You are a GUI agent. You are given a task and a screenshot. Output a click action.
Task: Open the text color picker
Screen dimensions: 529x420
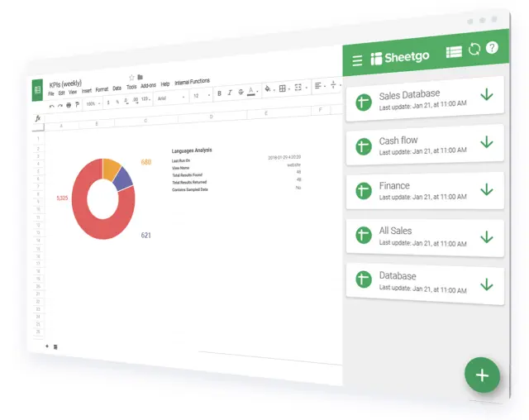click(251, 91)
